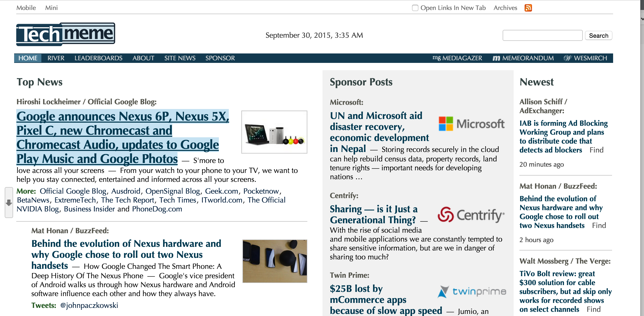644x316 pixels.
Task: Select the RIVER tab
Action: point(55,58)
